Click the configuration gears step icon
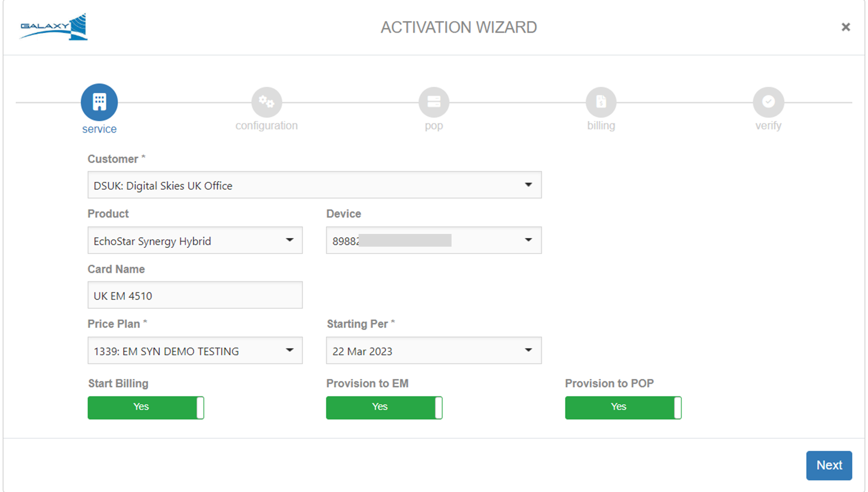Viewport: 868px width, 492px height. coord(266,102)
